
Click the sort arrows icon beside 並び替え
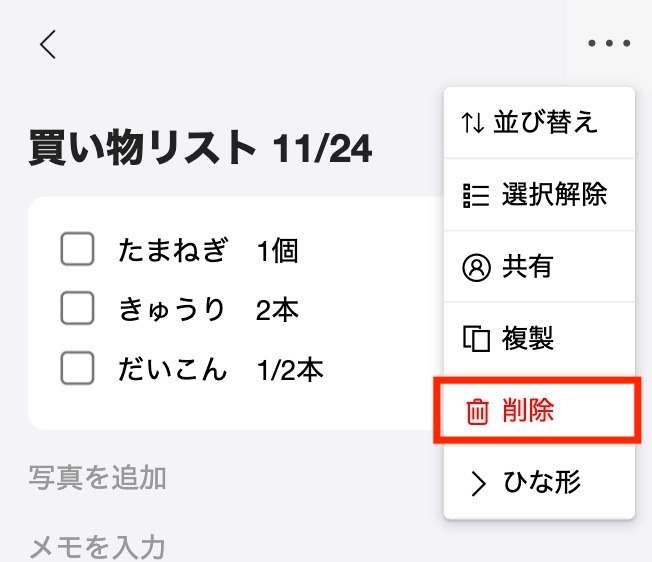472,123
